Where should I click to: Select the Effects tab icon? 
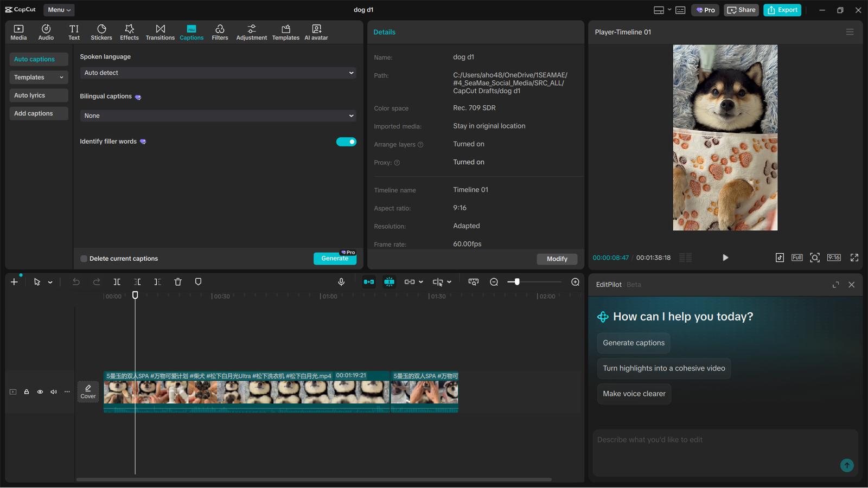point(129,31)
